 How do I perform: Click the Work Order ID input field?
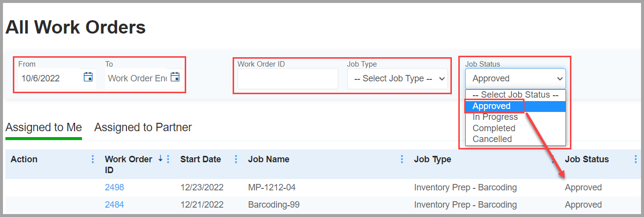click(x=288, y=78)
